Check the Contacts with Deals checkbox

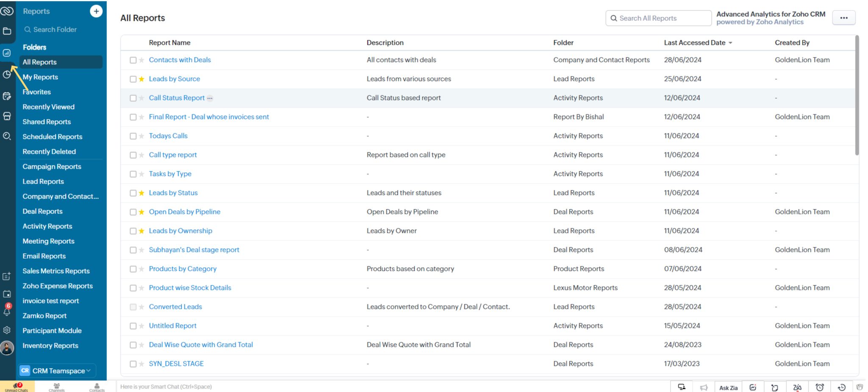[133, 60]
